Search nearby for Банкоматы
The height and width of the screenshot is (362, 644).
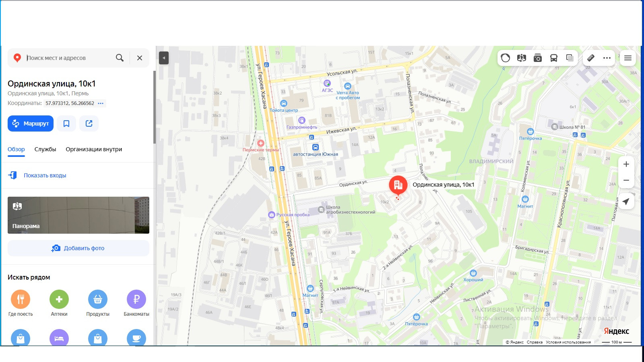click(136, 303)
